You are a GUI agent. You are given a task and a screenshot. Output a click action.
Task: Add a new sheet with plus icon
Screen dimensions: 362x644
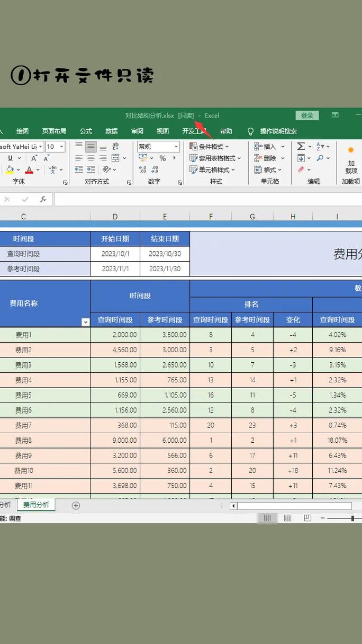coord(76,505)
